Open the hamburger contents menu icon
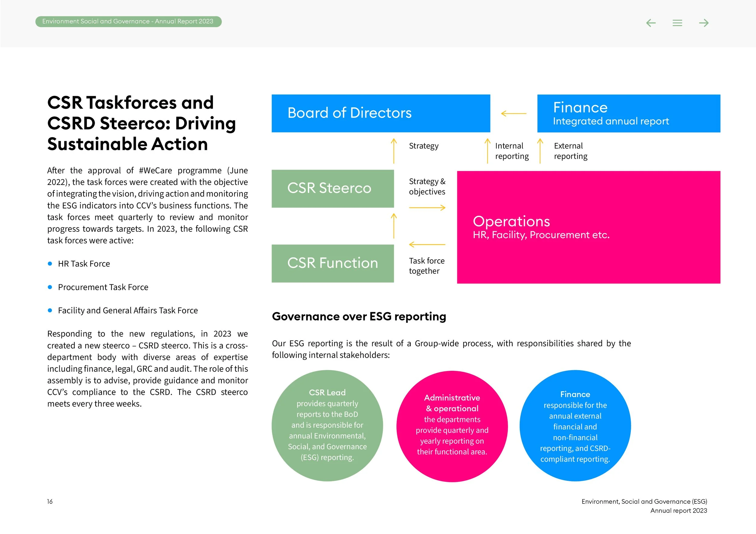 pos(677,23)
